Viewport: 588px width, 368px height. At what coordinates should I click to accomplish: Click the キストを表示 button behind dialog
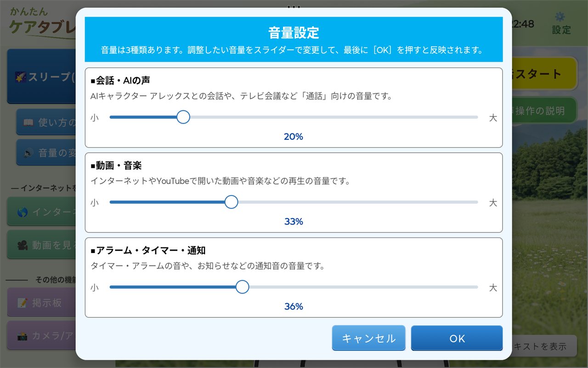coord(544,346)
